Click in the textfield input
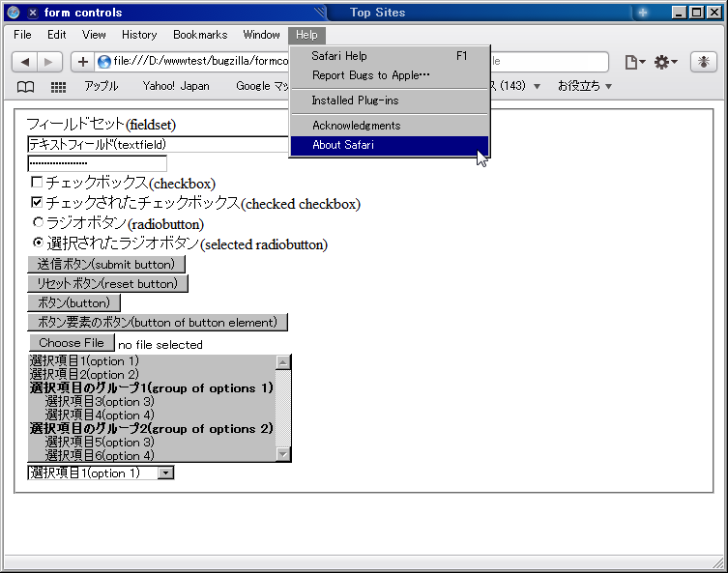728x573 pixels. (x=159, y=144)
